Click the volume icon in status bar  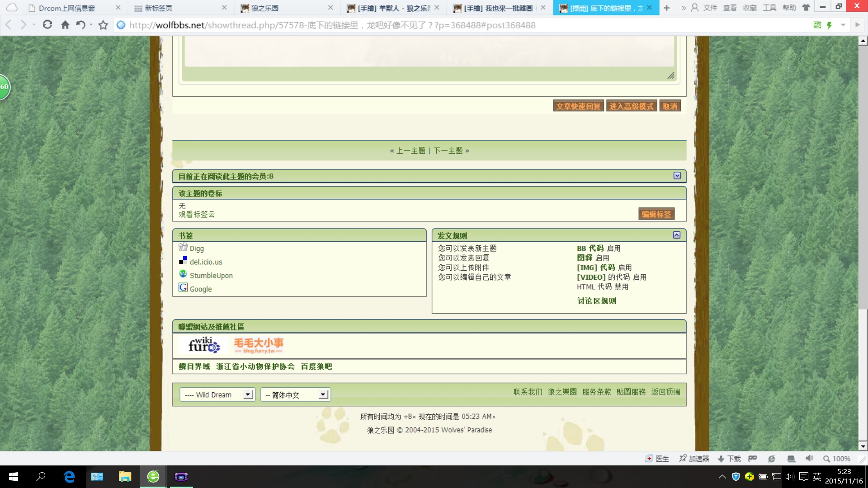click(x=809, y=459)
